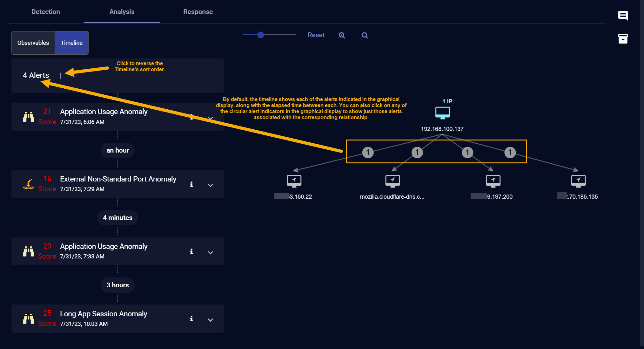Reverse the timeline sort order arrow
Image resolution: width=644 pixels, height=349 pixels.
pyautogui.click(x=60, y=76)
